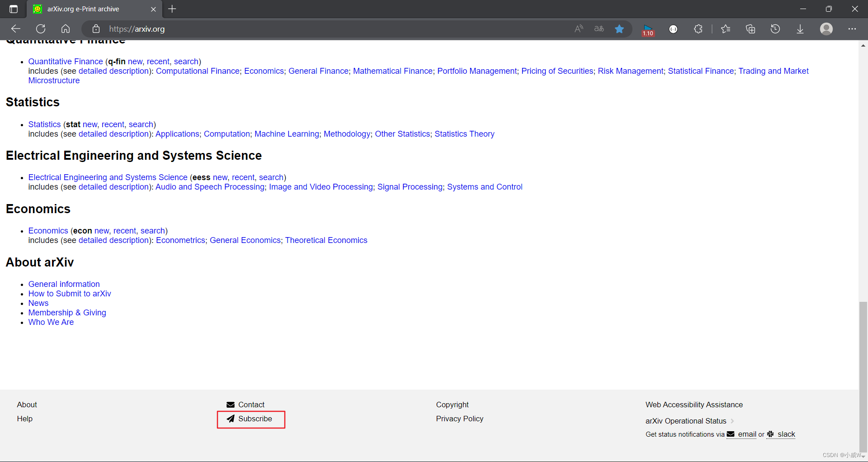The height and width of the screenshot is (462, 868).
Task: Open q-fin new submissions link
Action: pos(135,62)
